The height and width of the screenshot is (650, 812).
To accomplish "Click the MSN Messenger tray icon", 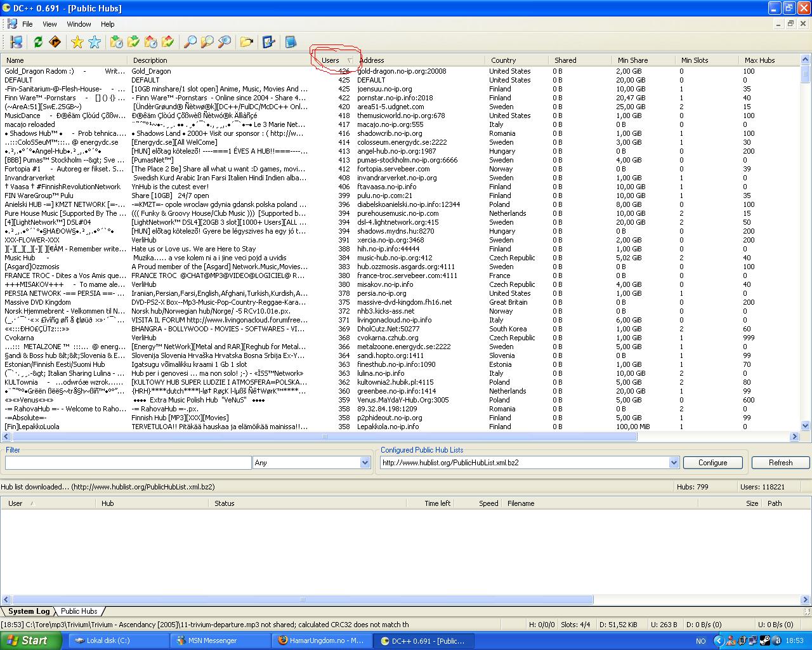I will tap(730, 640).
